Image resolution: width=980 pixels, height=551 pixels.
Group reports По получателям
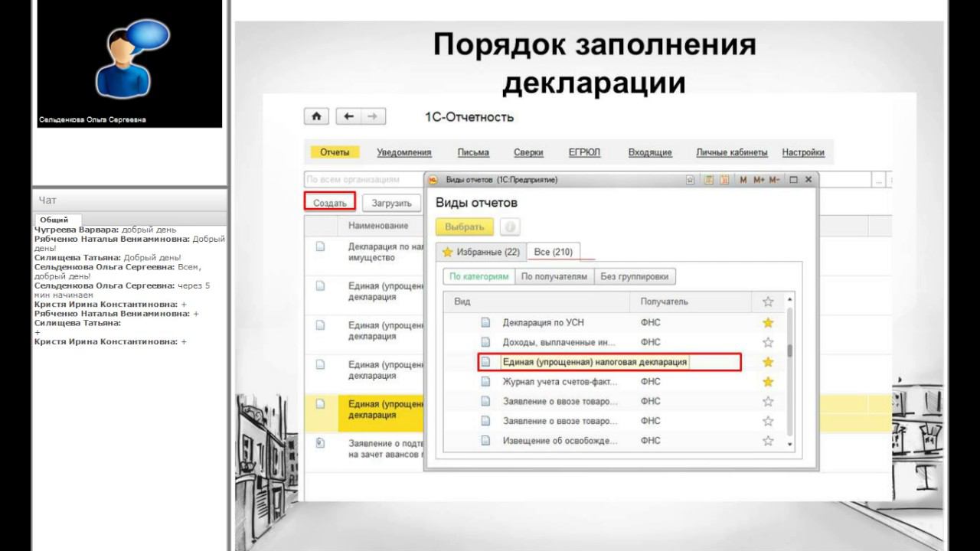click(x=554, y=276)
